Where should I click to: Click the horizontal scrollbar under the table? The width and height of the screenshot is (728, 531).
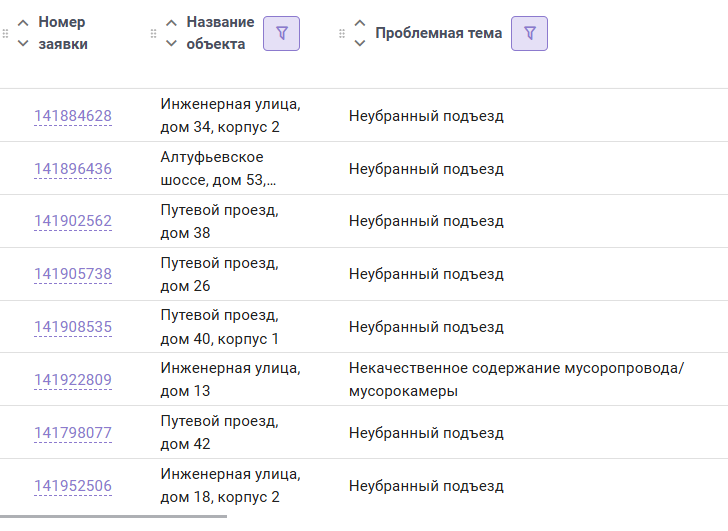point(113,516)
